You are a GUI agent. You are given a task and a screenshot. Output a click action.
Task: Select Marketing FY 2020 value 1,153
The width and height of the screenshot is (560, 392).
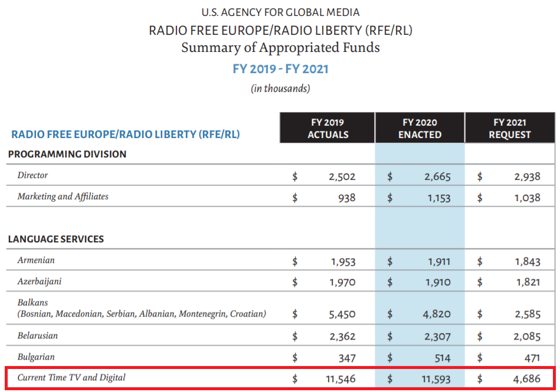439,198
